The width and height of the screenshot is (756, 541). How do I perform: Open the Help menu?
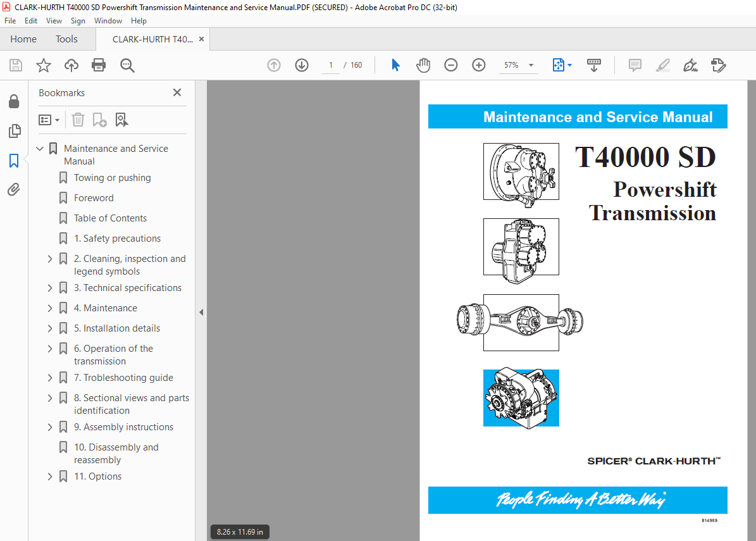click(139, 21)
